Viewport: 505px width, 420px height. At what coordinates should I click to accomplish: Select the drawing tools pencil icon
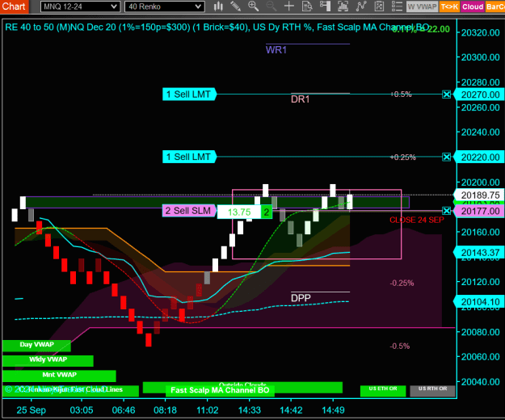click(236, 6)
